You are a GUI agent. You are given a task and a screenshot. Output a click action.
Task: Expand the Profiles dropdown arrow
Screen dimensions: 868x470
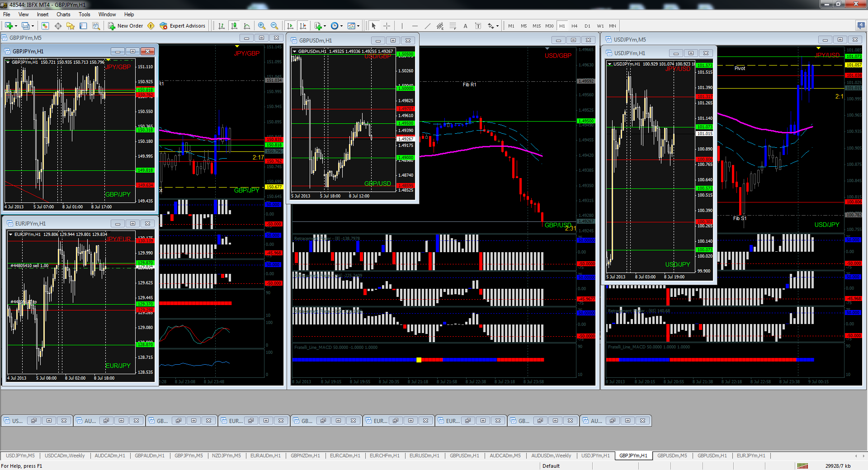(33, 26)
